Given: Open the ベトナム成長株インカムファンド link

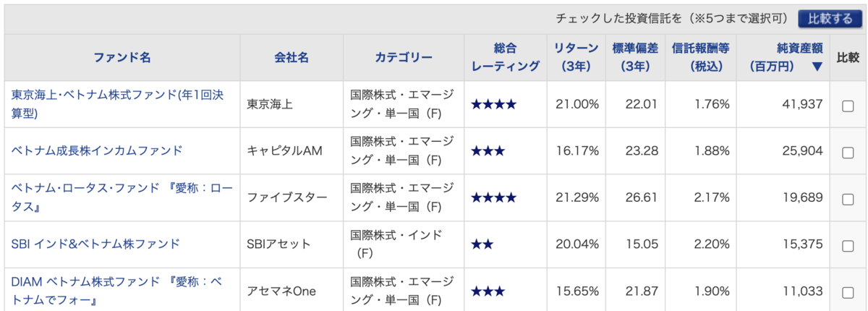Looking at the screenshot, I should (x=97, y=151).
